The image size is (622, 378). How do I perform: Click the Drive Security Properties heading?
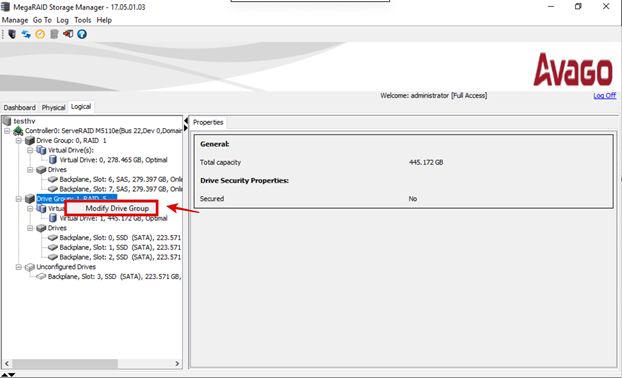[x=244, y=180]
